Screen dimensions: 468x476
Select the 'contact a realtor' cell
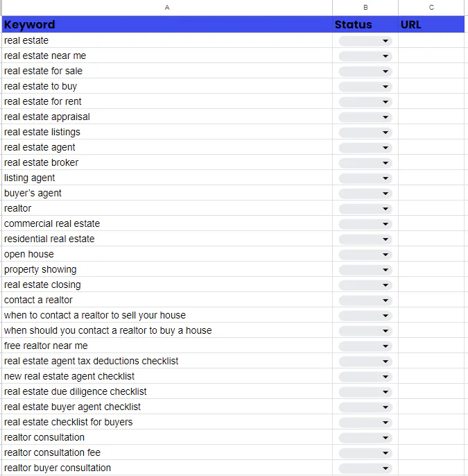pyautogui.click(x=167, y=300)
